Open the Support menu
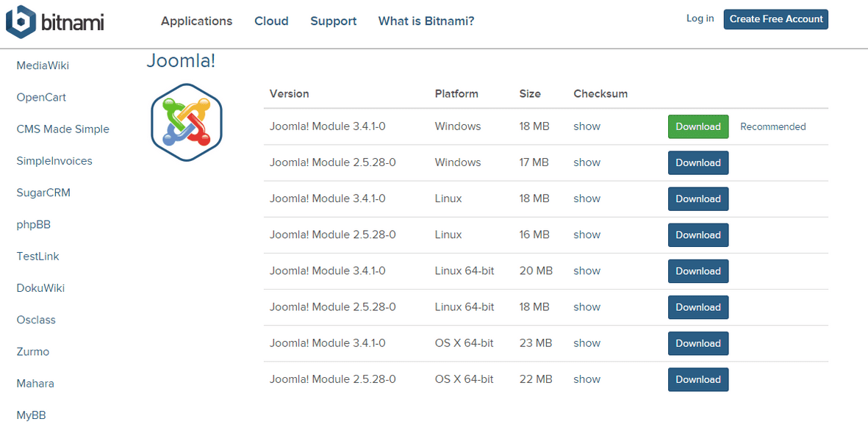Screen dimensions: 868x430 (x=333, y=21)
